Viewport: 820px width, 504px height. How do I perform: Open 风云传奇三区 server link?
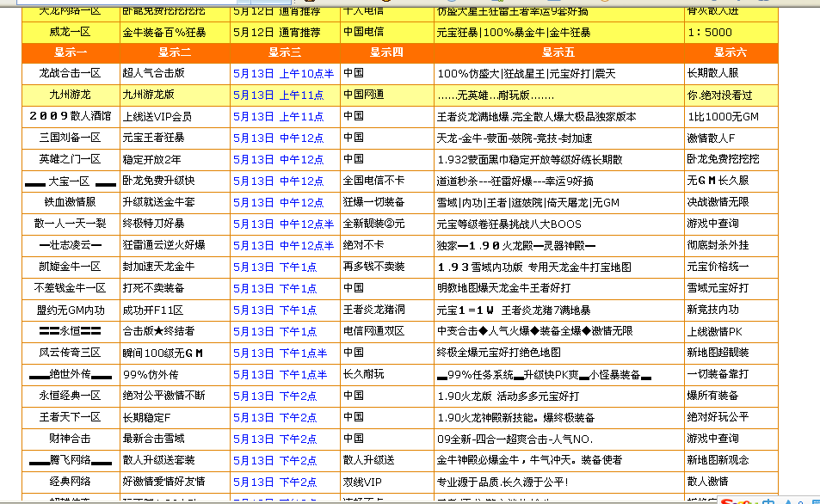70,353
